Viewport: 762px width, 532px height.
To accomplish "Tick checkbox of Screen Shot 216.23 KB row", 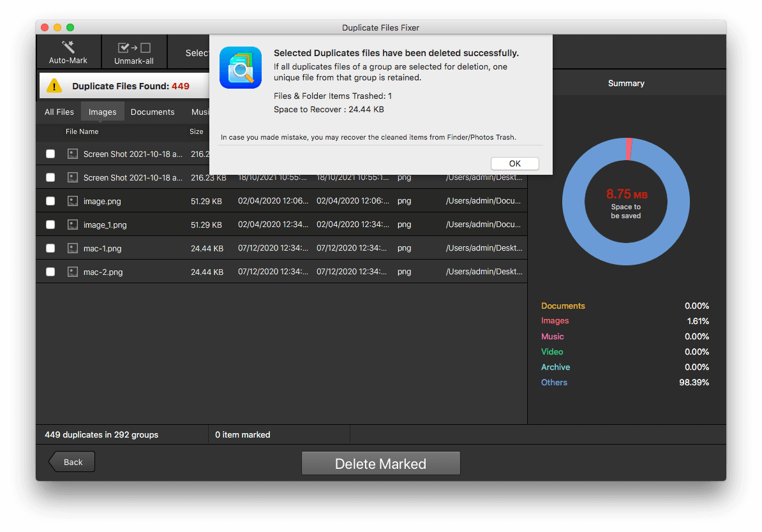I will pyautogui.click(x=50, y=177).
